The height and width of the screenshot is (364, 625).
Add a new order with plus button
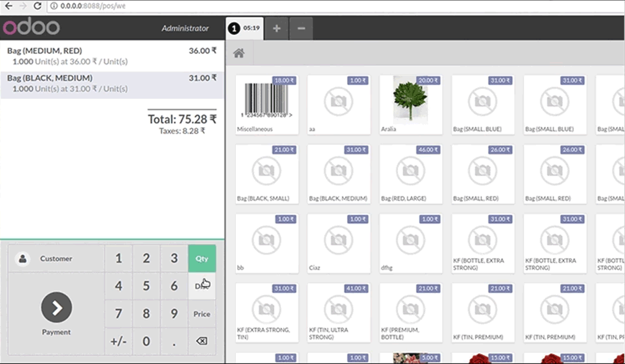click(x=277, y=28)
